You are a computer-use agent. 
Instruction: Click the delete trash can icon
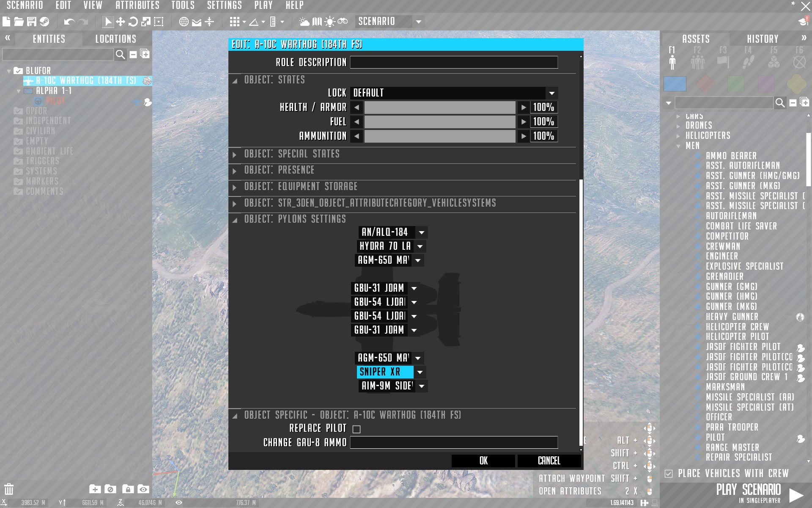[9, 489]
